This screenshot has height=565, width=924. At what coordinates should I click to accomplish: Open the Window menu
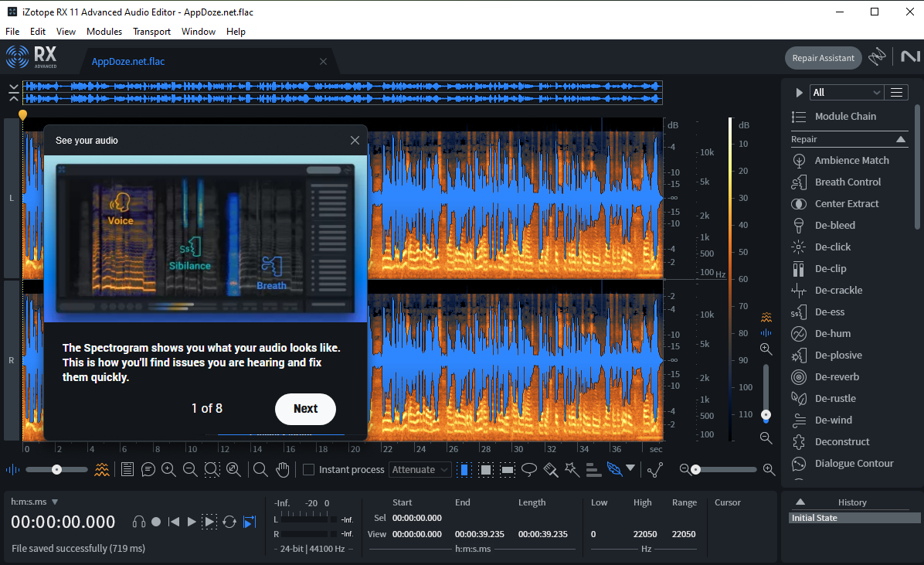click(x=198, y=31)
